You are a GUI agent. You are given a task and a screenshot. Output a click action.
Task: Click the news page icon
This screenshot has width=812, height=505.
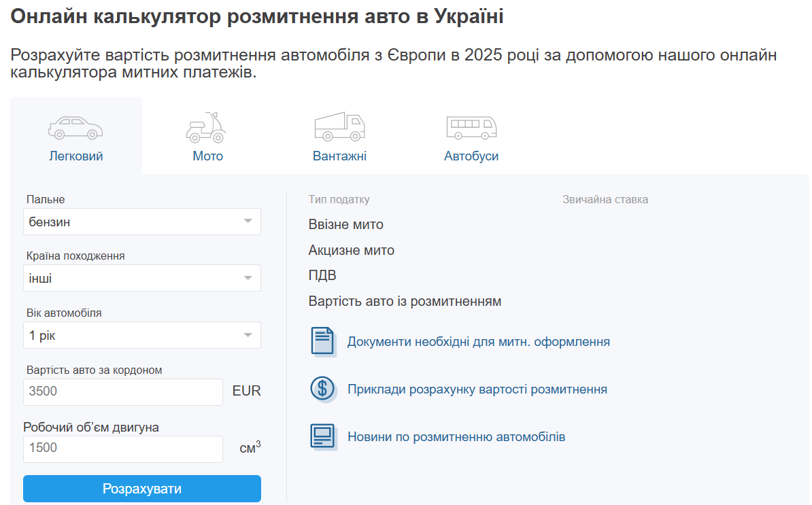[x=322, y=436]
